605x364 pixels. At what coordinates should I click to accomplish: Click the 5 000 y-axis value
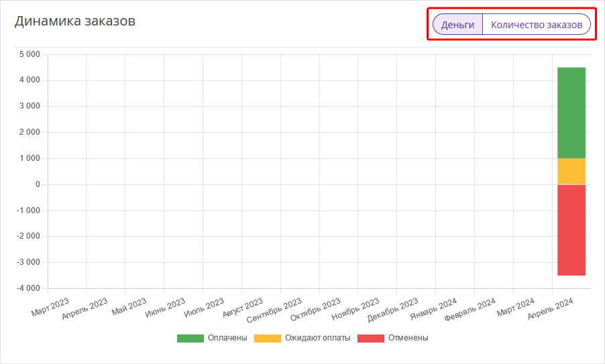click(x=30, y=54)
